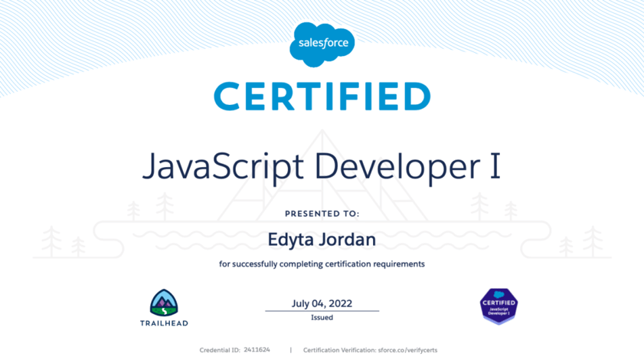Click the PRESENTED TO: label
The height and width of the screenshot is (360, 644).
click(x=322, y=214)
